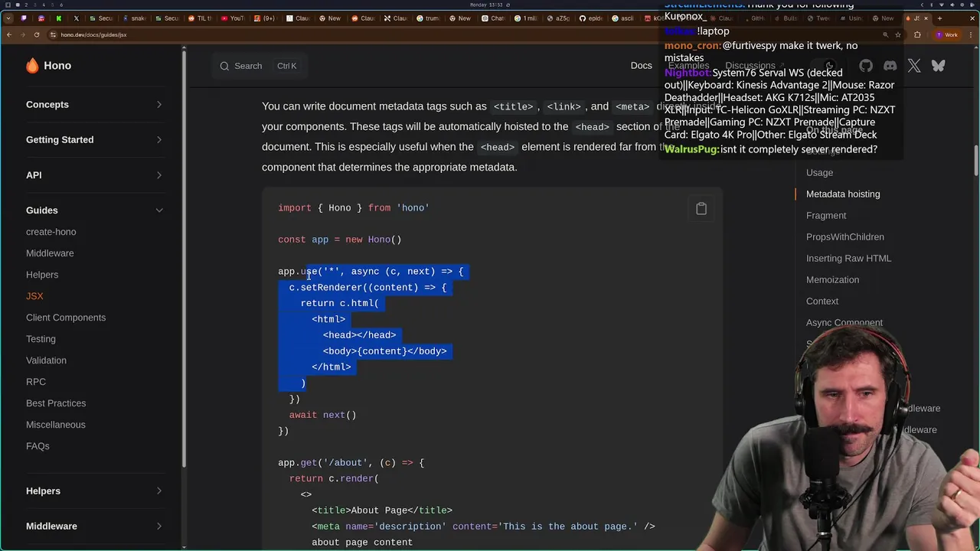Jump to Metadata hoisting section
980x551 pixels.
(843, 194)
